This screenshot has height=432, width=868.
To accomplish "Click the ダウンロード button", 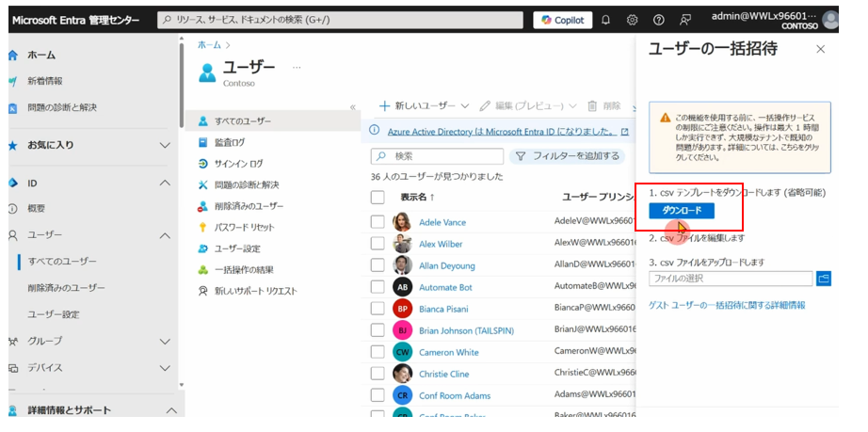I will (x=682, y=211).
